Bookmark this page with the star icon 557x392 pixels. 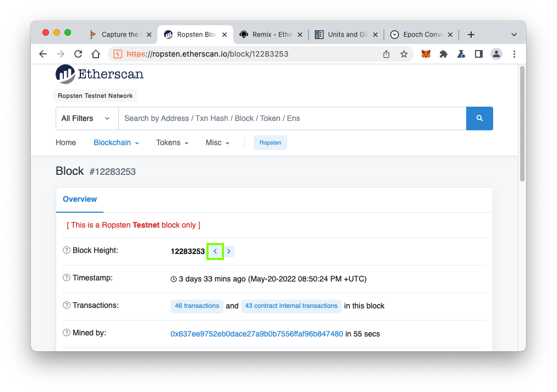404,54
